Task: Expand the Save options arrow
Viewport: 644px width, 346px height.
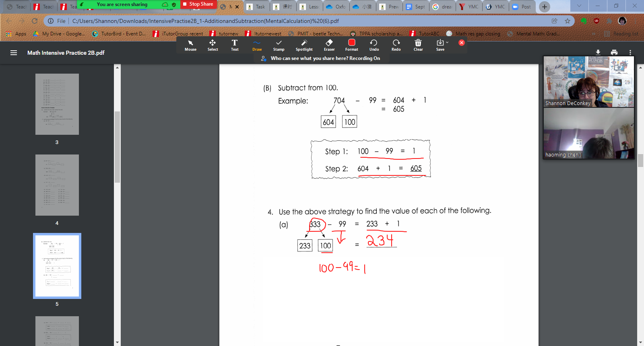Action: pos(447,42)
